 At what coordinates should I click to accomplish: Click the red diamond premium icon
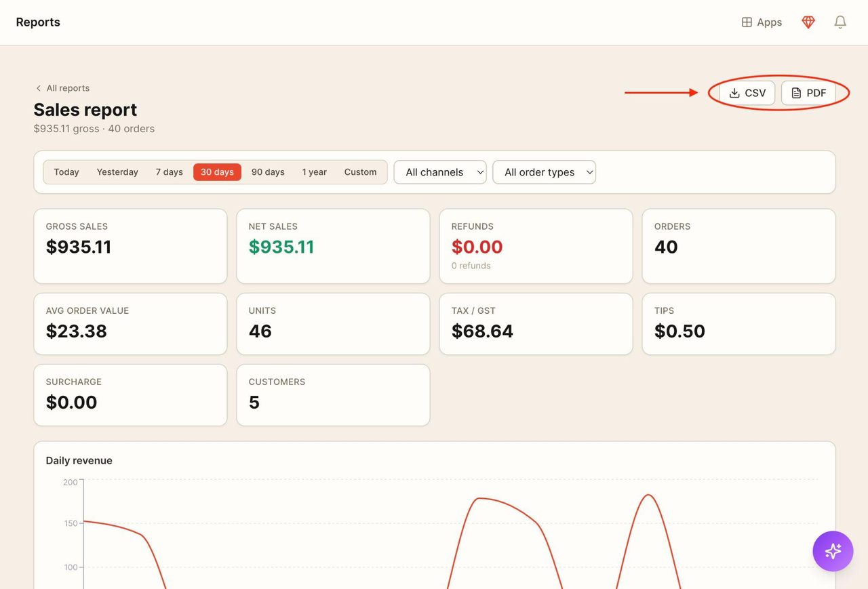(x=808, y=22)
